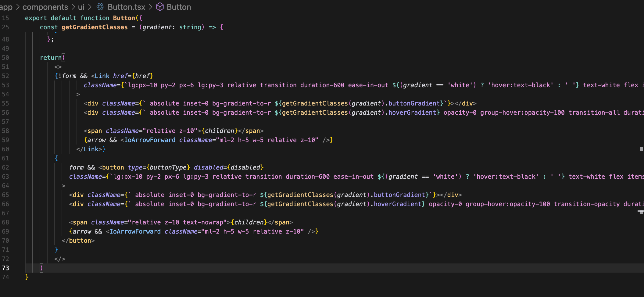Screen dimensions: 644x297
Task: Click the closing parenthesis on line 73
Action: coord(41,268)
